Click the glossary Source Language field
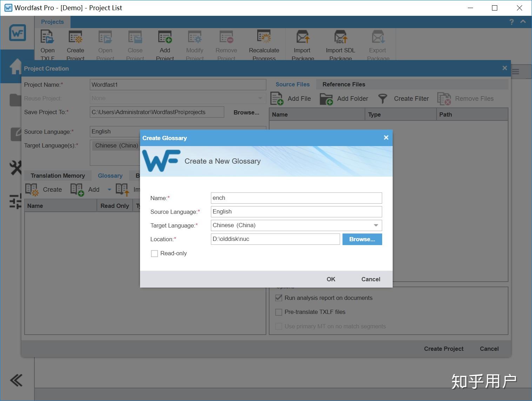The height and width of the screenshot is (401, 532). [296, 212]
